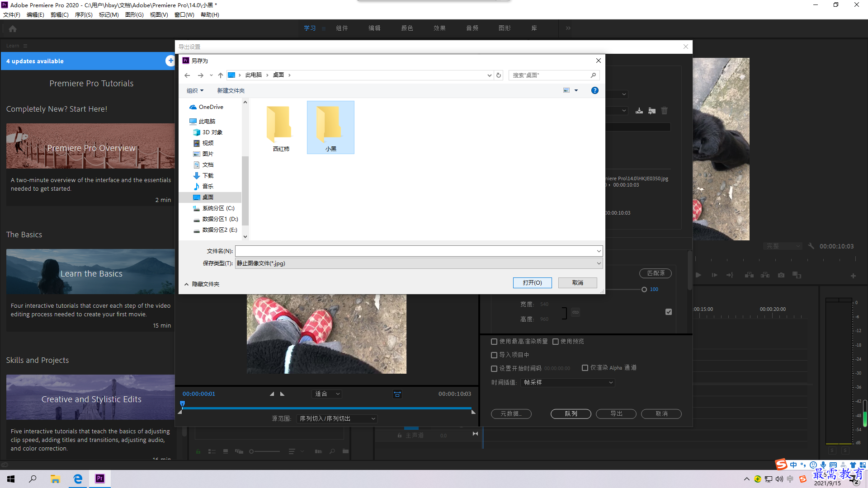Screen dimensions: 868x488
Task: Select OneDrive in the navigation tree
Action: 211,107
